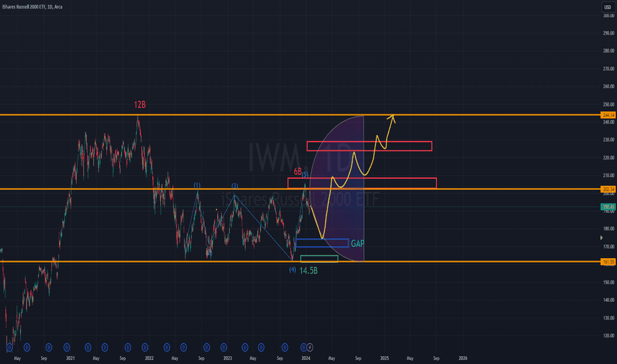Click the 260.00 price axis label

pyautogui.click(x=608, y=87)
